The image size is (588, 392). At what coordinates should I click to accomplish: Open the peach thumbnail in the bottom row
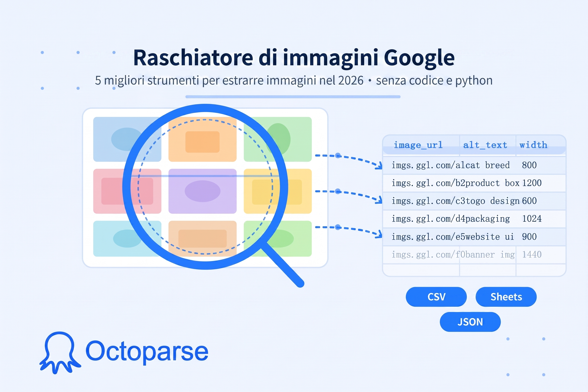(x=202, y=239)
